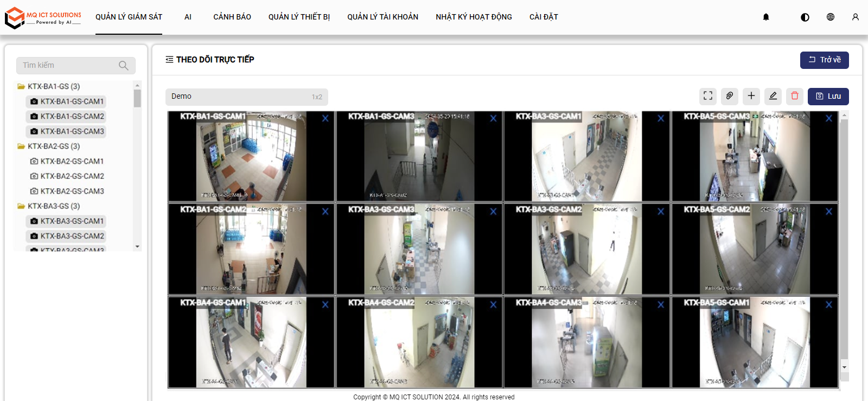The image size is (868, 401).
Task: Select KTX-BA2-GS-CAM3 in camera tree
Action: pyautogui.click(x=66, y=191)
